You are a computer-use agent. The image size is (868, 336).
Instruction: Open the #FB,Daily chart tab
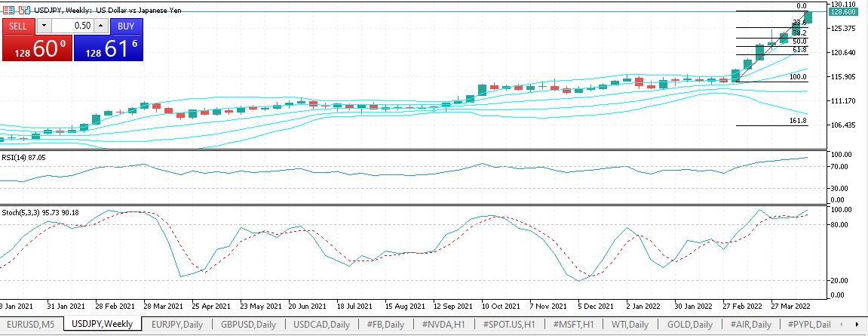point(385,324)
